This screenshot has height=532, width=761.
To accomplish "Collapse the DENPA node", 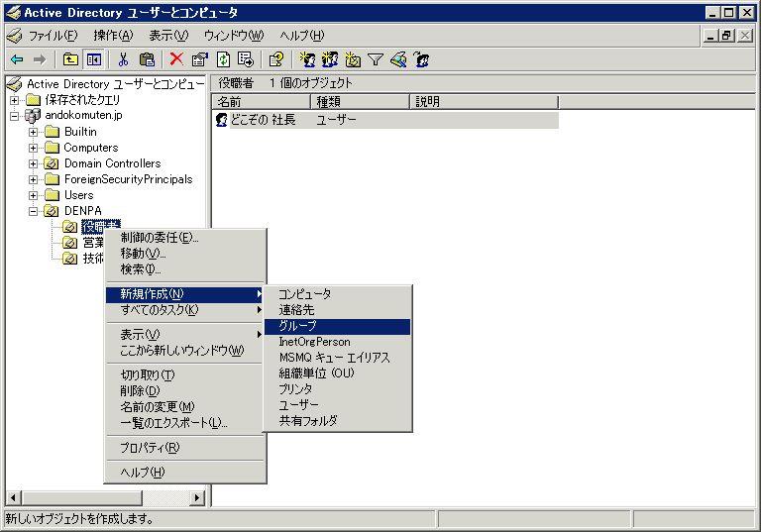I will coord(33,211).
